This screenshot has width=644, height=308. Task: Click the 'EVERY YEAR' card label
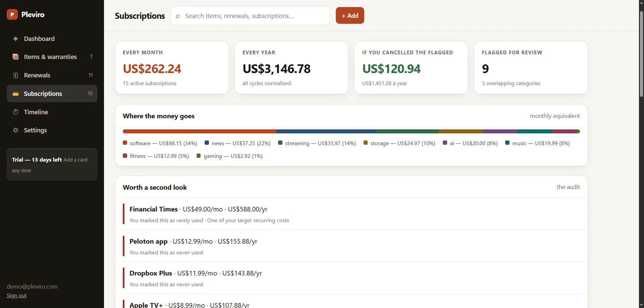(x=259, y=52)
